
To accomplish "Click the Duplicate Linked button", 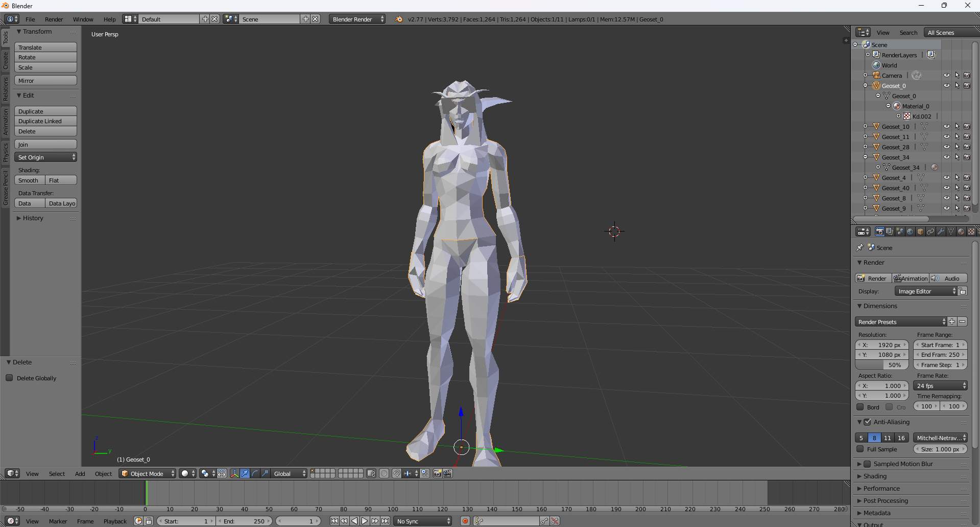I will point(45,121).
